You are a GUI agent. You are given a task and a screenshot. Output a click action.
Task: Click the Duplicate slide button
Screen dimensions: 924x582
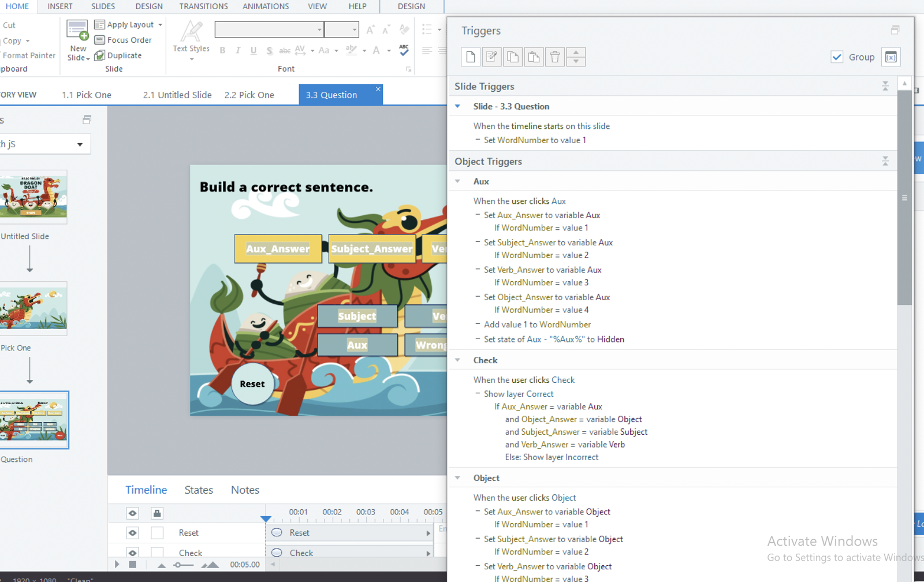click(118, 55)
